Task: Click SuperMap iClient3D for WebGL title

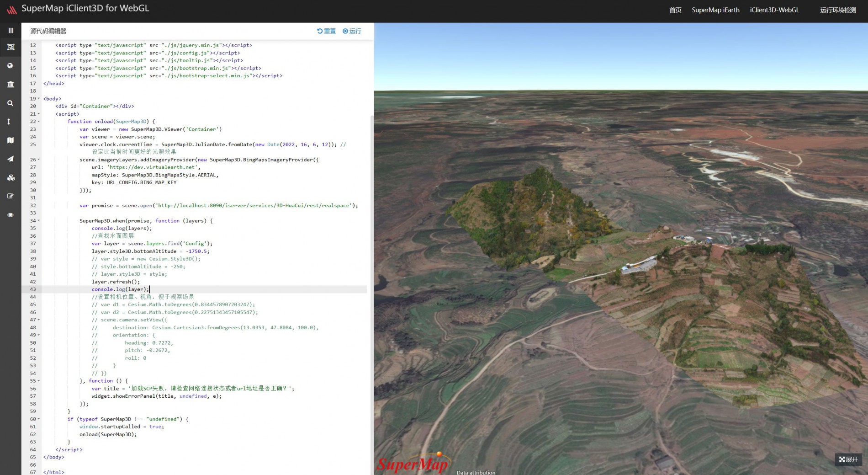Action: (85, 8)
